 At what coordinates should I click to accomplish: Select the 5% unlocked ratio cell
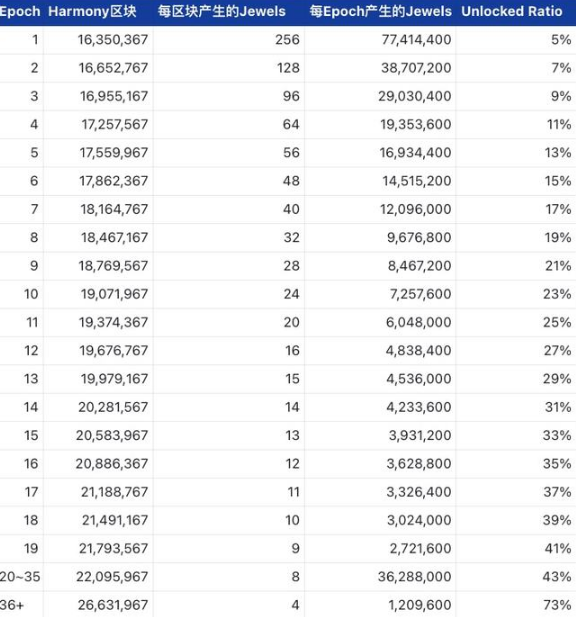point(561,40)
